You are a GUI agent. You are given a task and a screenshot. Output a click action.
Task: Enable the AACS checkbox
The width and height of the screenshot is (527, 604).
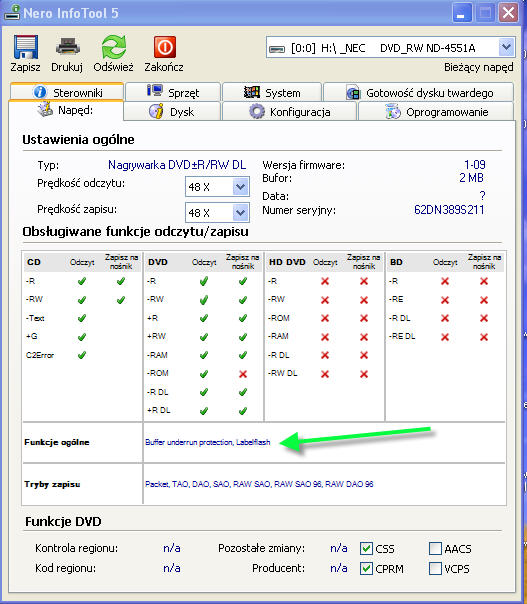point(435,549)
